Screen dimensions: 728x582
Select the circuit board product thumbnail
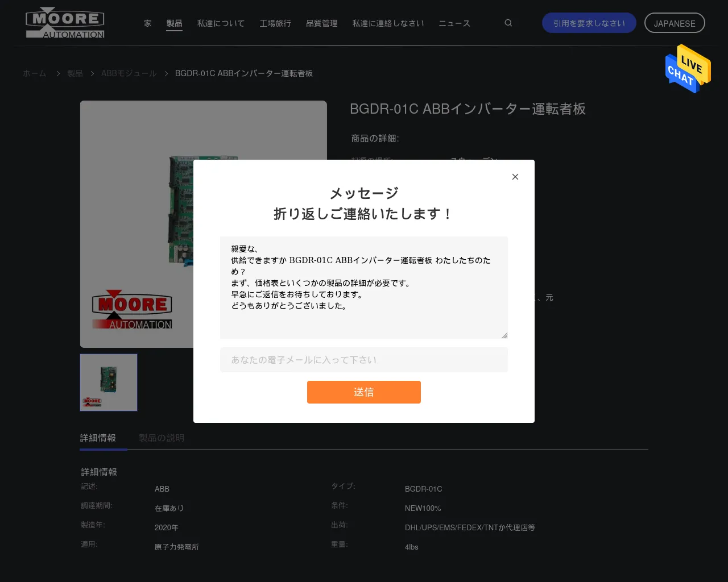[109, 383]
